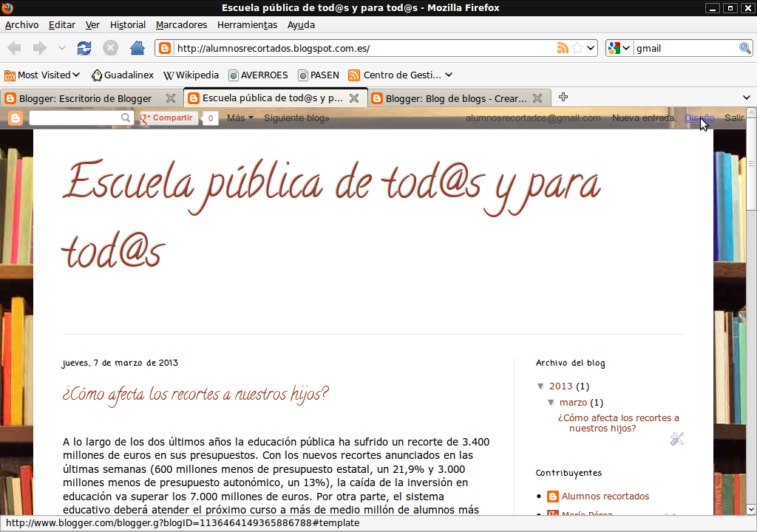Click the Google icon in the search field
757x532 pixels.
point(614,47)
